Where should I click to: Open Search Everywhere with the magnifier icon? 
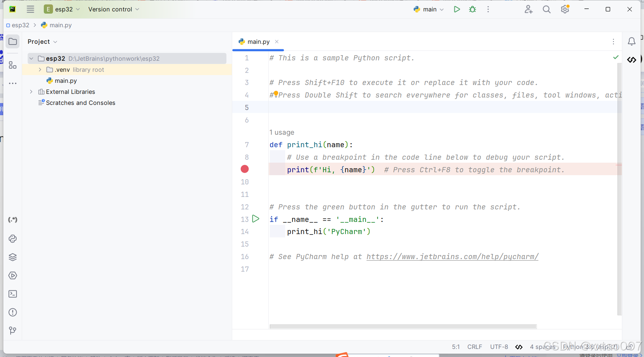coord(546,9)
